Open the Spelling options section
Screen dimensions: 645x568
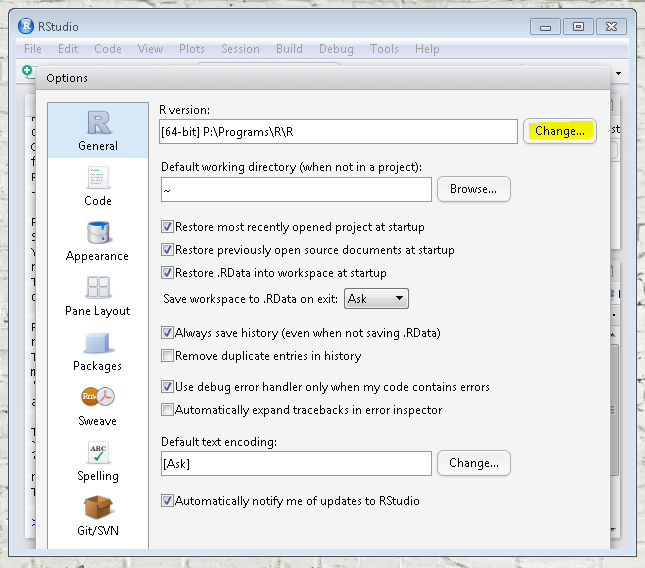pos(98,461)
